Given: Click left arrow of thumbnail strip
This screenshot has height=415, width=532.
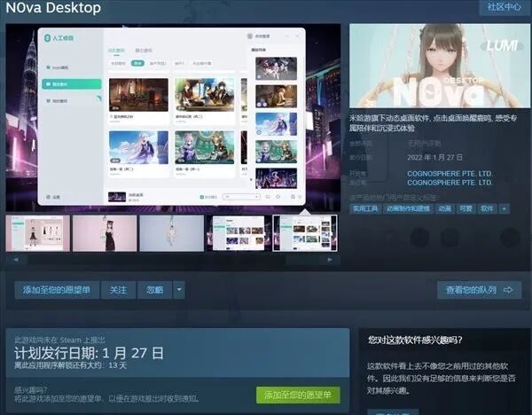Looking at the screenshot, I should (16, 260).
